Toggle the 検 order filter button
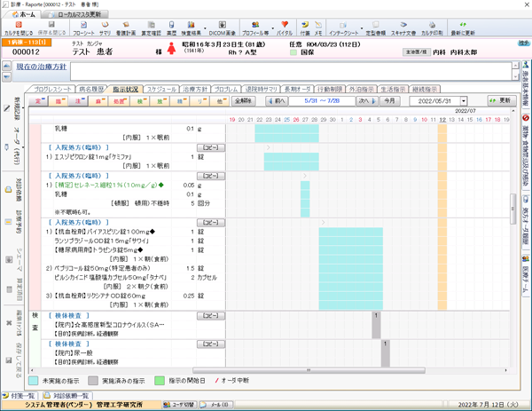The width and height of the screenshot is (532, 411). (139, 101)
